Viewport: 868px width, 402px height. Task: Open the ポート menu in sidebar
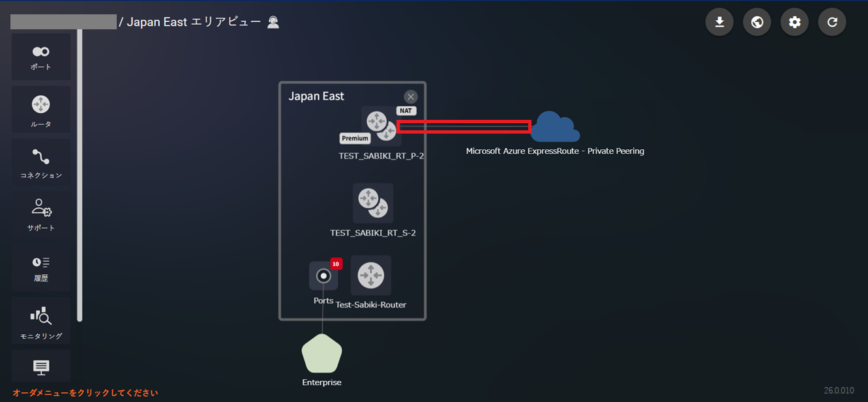[41, 57]
